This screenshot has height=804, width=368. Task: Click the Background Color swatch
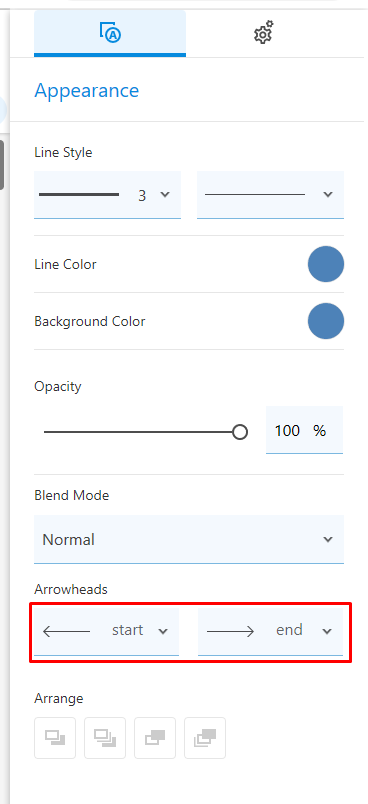(x=326, y=321)
